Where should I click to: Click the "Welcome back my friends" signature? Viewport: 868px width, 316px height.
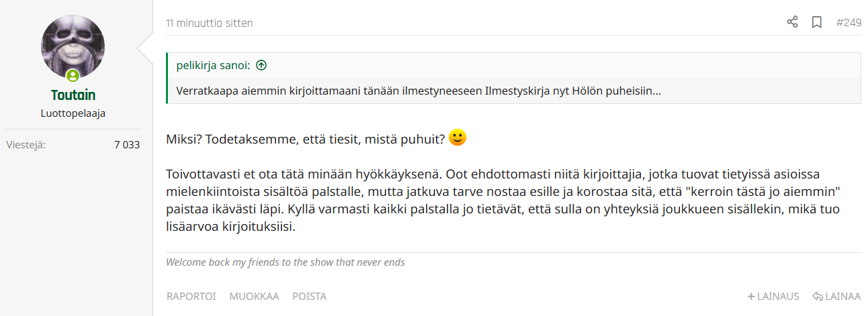pos(286,262)
